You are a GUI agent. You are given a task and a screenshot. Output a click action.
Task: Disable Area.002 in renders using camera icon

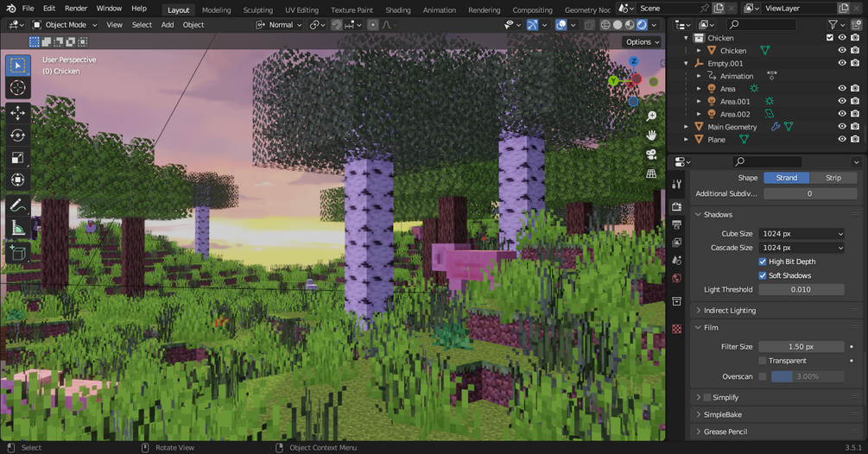coord(855,114)
